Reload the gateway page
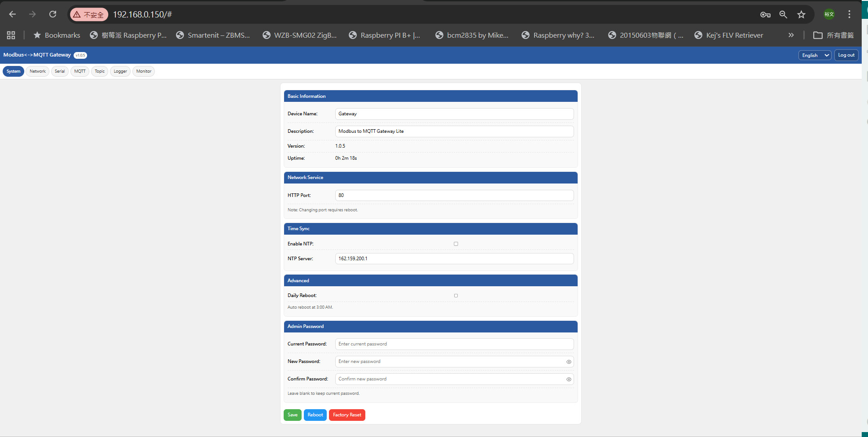Image resolution: width=868 pixels, height=437 pixels. point(53,14)
